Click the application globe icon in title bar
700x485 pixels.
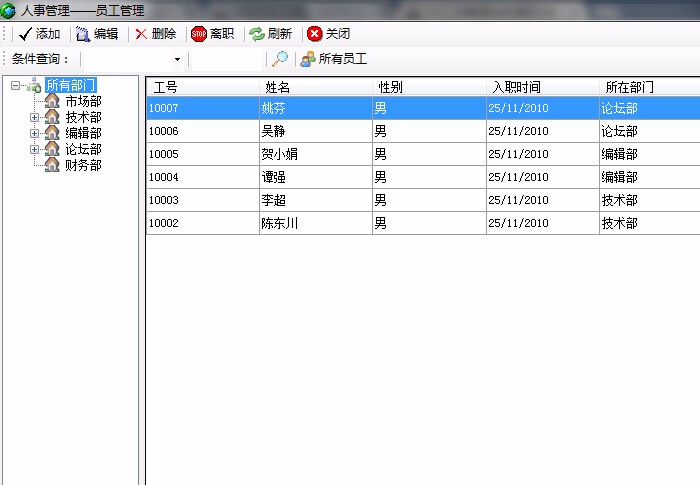coord(8,11)
